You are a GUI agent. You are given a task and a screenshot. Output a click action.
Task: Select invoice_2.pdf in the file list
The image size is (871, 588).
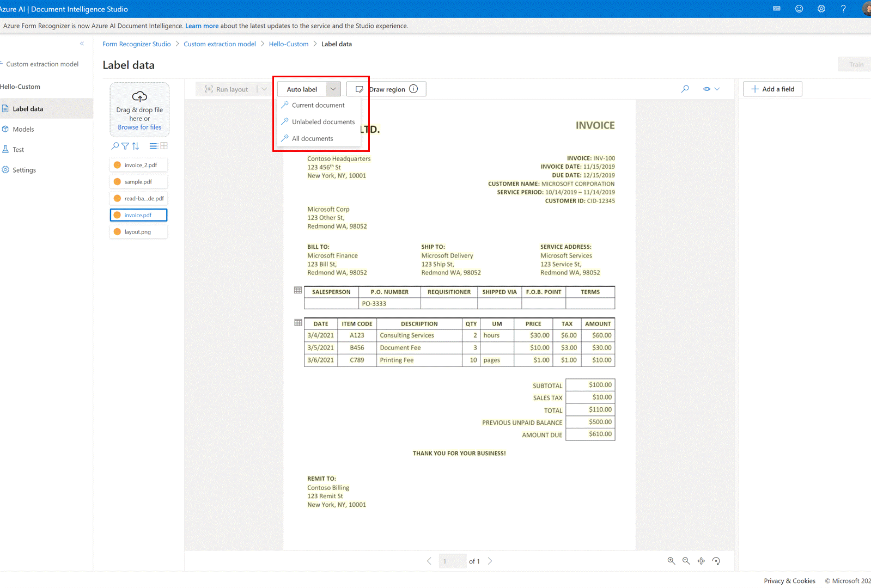pos(139,165)
